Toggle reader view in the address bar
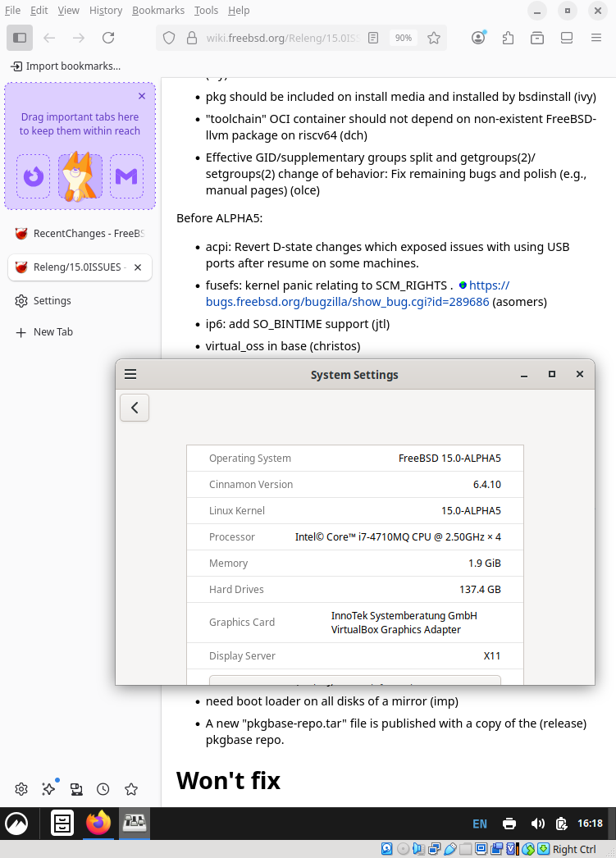 [x=373, y=38]
